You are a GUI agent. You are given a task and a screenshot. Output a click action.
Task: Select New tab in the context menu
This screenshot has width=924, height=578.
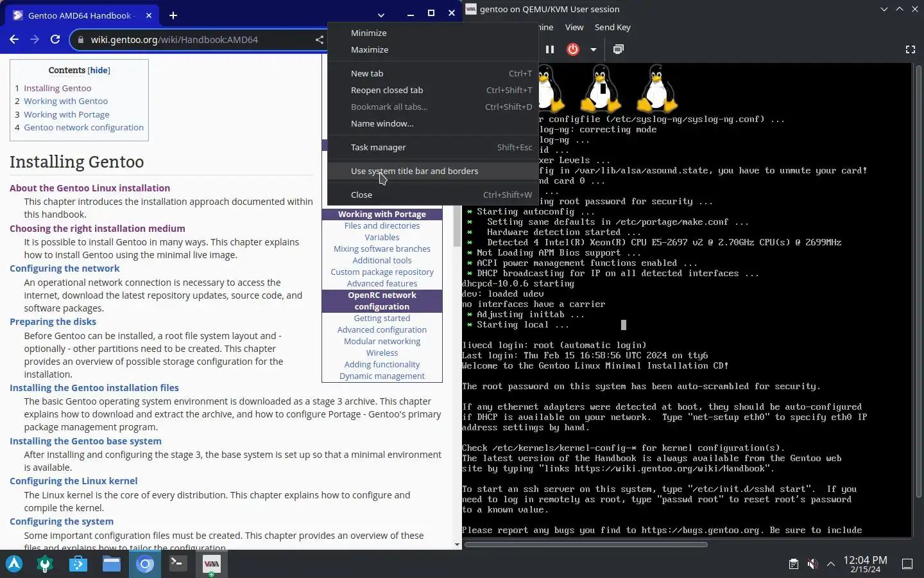pos(433,73)
